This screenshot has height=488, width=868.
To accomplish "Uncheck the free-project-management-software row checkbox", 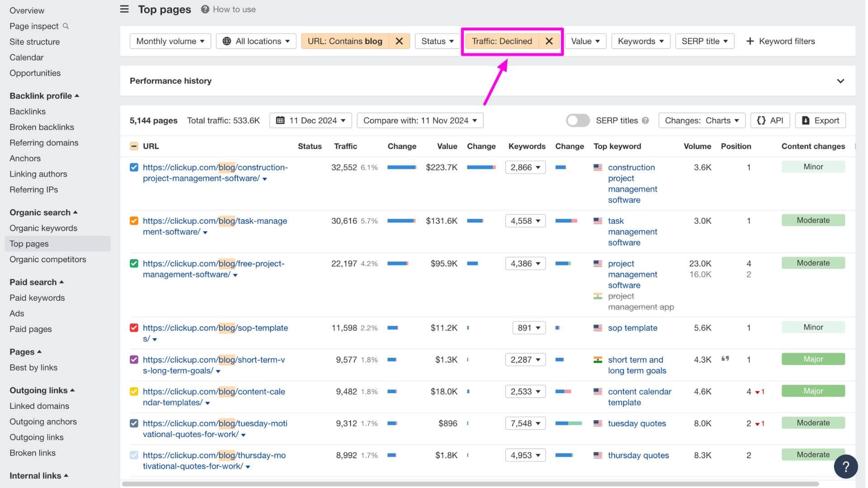I will [x=134, y=263].
